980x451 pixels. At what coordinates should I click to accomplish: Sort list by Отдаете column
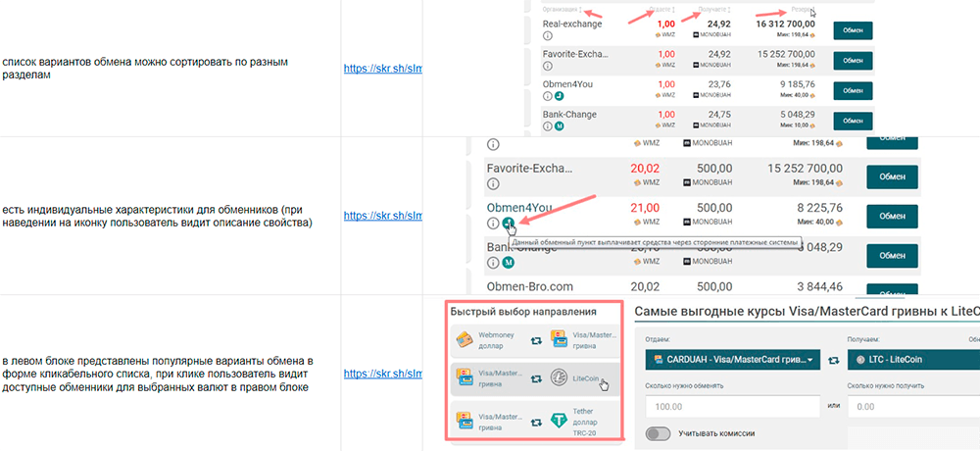pyautogui.click(x=662, y=10)
